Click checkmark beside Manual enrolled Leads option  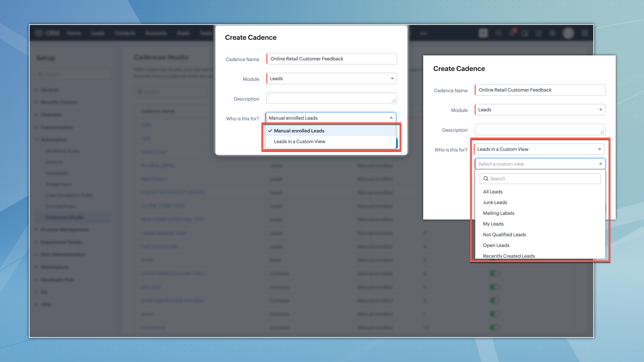click(x=270, y=131)
